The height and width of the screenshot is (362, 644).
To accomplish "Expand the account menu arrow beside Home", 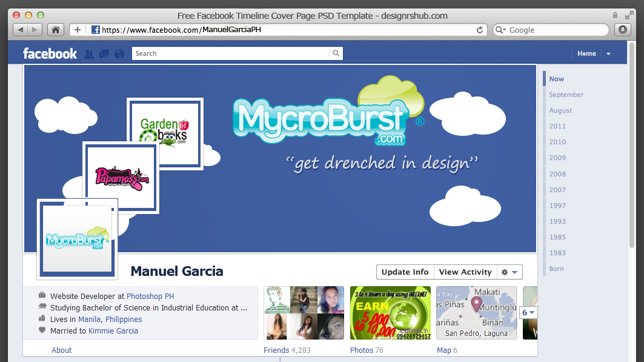I will point(608,54).
